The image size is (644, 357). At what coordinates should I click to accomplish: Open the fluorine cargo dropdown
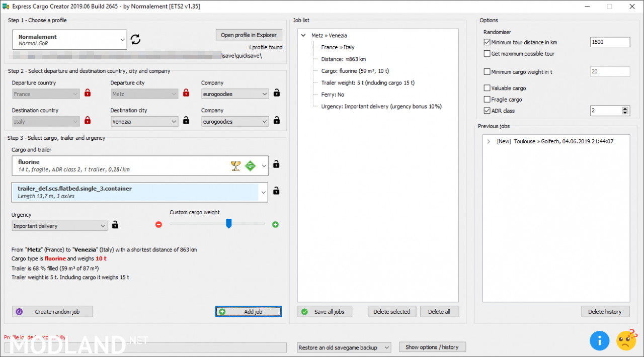pos(140,165)
